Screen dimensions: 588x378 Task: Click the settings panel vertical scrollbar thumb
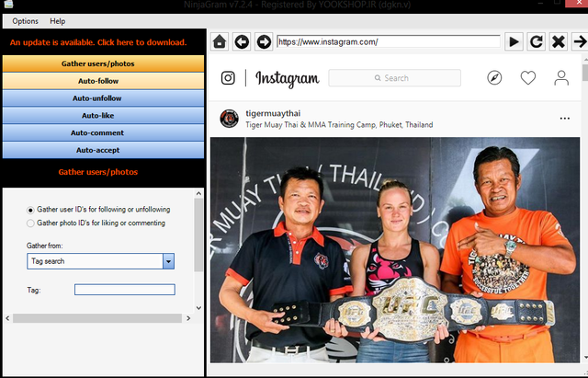pos(198,235)
